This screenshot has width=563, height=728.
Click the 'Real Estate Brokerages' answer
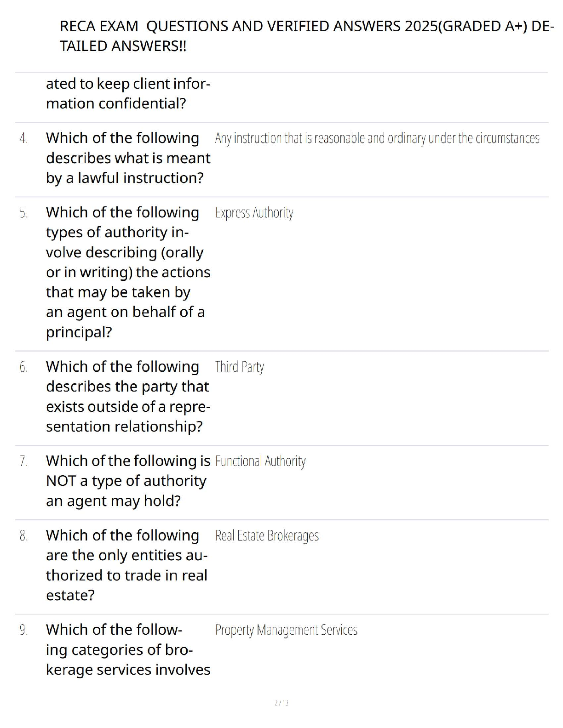click(x=267, y=536)
